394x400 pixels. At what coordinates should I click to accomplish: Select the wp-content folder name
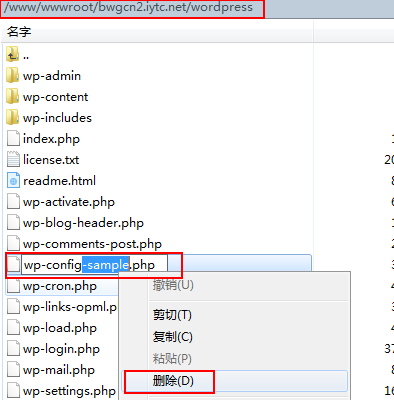coord(55,97)
